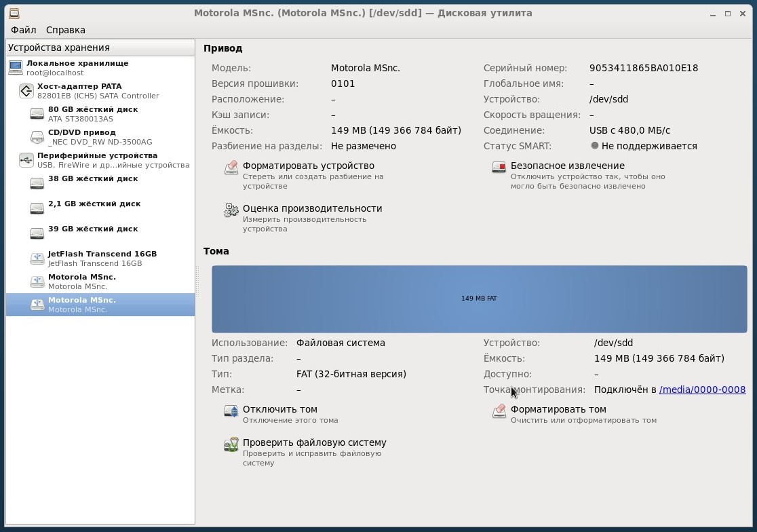Click the Не поддерживается SMART status text
This screenshot has width=757, height=532.
[649, 146]
